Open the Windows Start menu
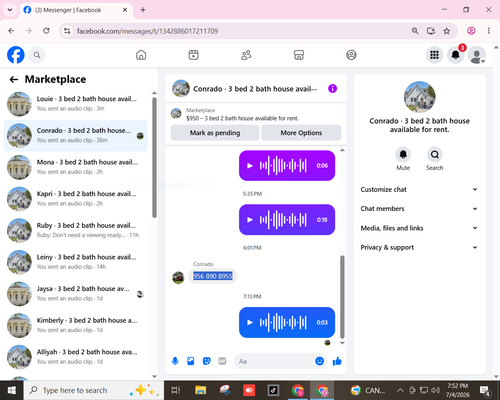The width and height of the screenshot is (500, 400). point(12,390)
